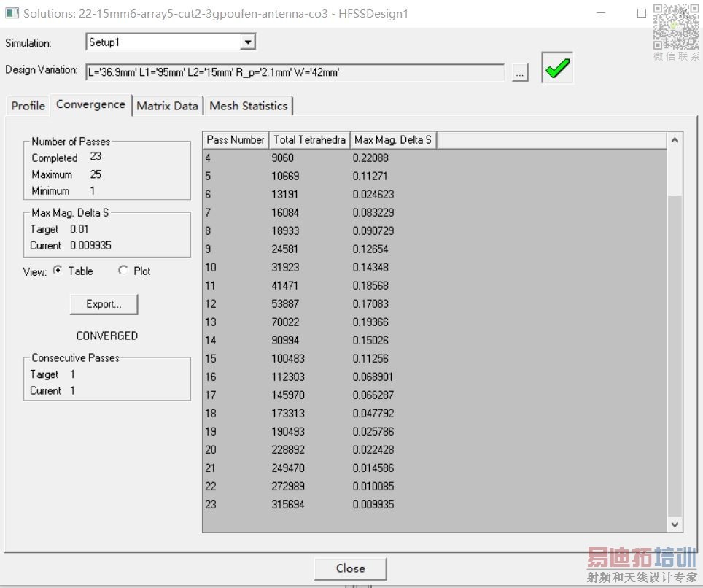The width and height of the screenshot is (703, 588).
Task: Select the Table view radio button
Action: 58,271
